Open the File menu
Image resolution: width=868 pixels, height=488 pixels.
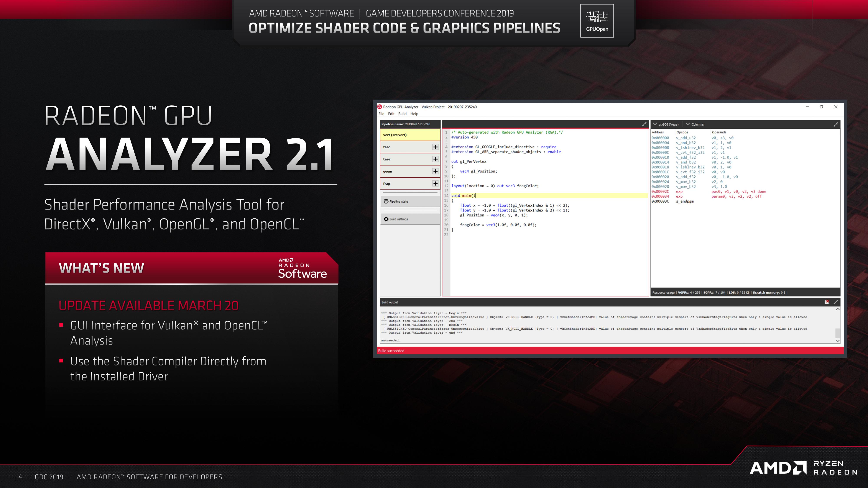click(x=381, y=114)
